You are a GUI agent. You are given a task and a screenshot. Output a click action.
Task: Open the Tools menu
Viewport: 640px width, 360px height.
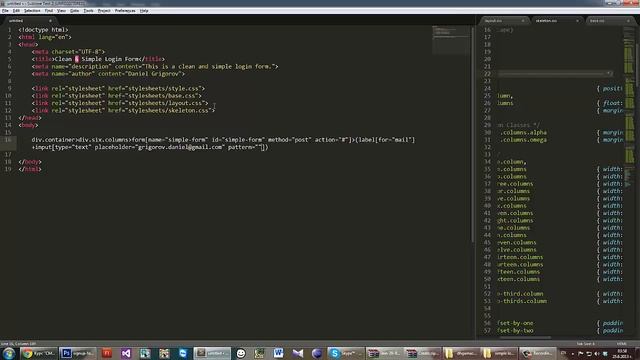click(x=88, y=11)
